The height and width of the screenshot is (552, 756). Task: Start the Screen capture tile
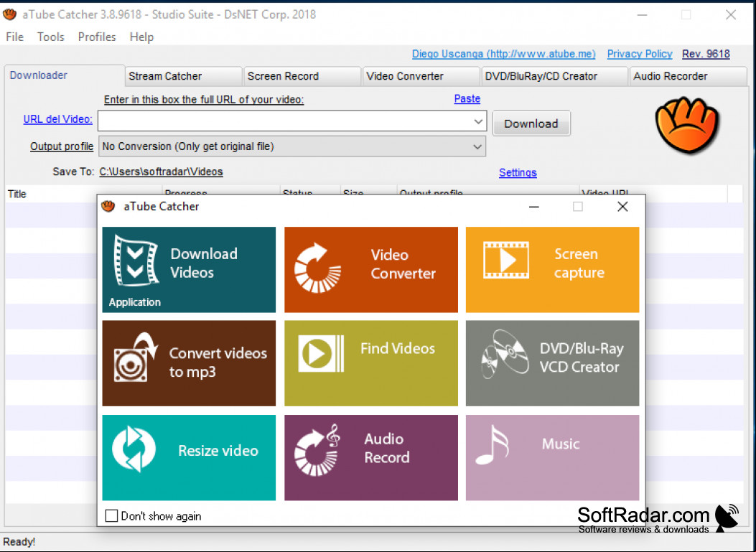pyautogui.click(x=553, y=270)
